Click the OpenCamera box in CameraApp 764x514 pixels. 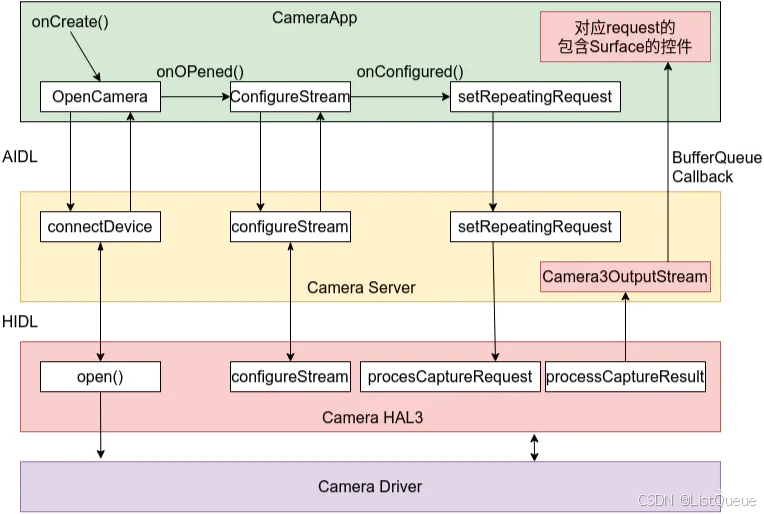pyautogui.click(x=100, y=96)
